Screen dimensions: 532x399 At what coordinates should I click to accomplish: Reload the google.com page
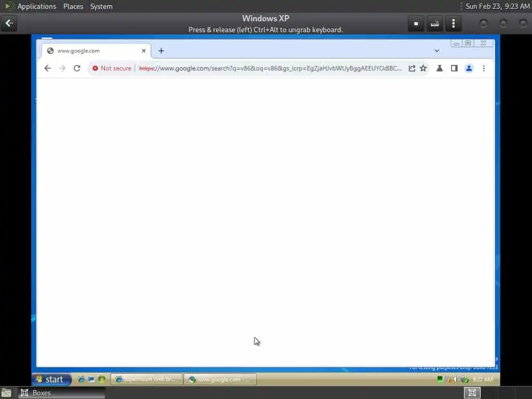click(77, 69)
